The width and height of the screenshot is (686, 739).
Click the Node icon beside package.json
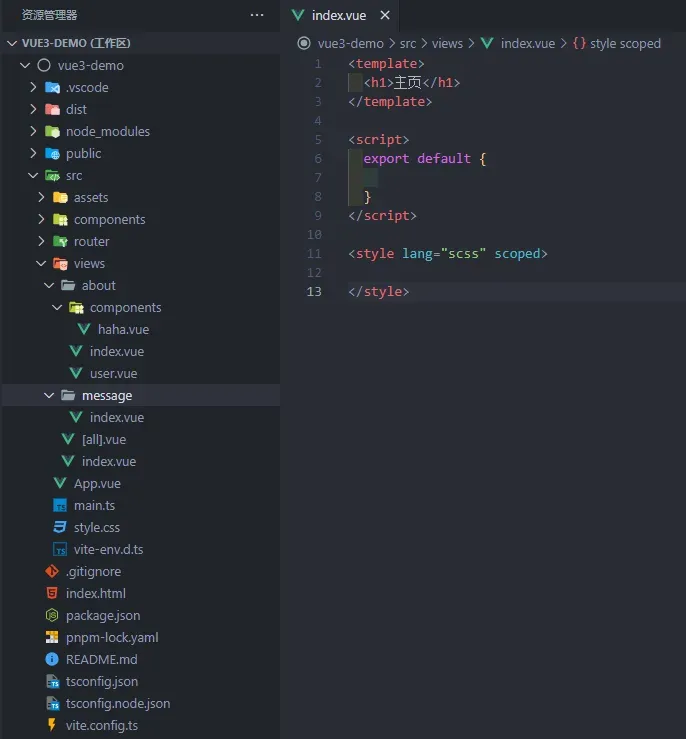coord(52,615)
